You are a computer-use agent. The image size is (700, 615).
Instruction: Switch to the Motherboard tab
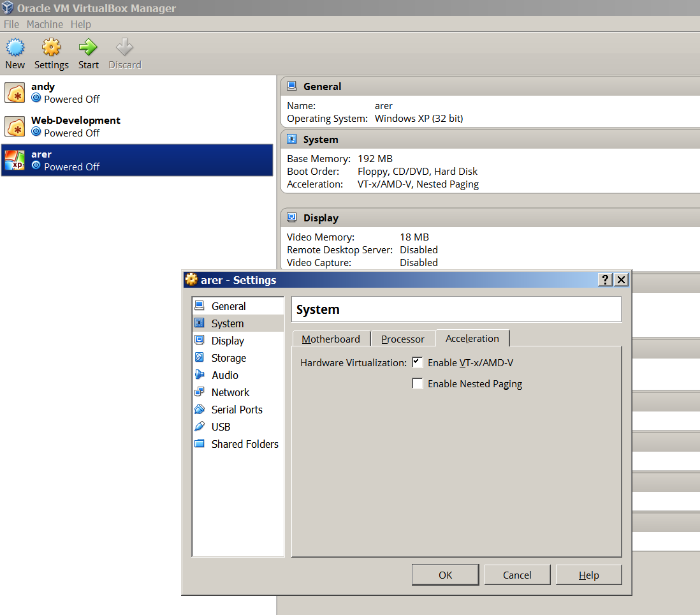pyautogui.click(x=331, y=339)
